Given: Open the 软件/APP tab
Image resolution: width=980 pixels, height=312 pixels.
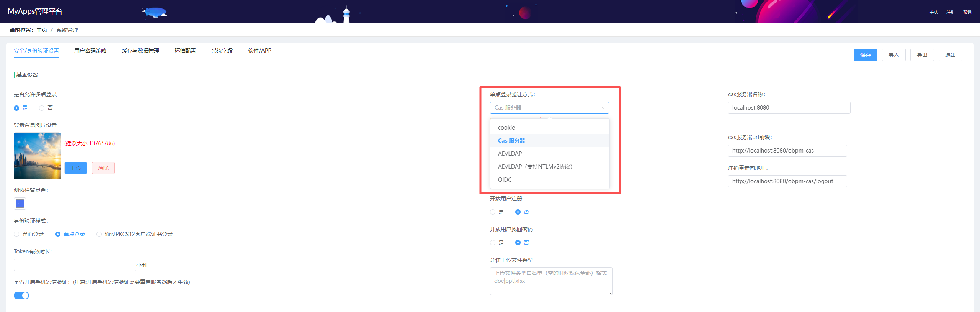Looking at the screenshot, I should point(260,51).
